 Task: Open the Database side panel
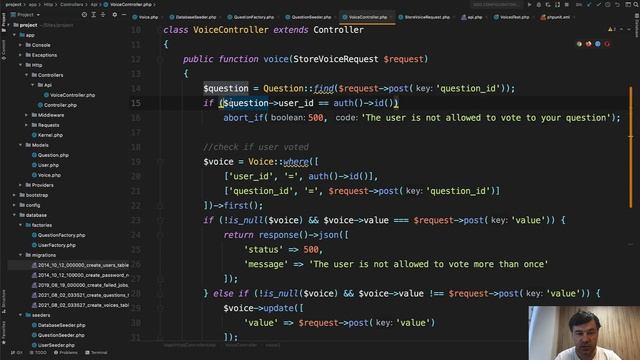[x=636, y=24]
